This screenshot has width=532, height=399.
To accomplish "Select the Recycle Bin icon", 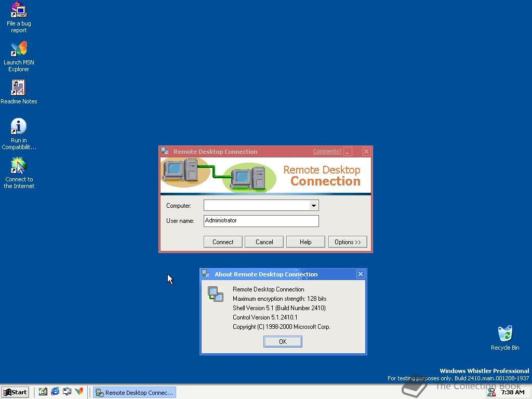I will (505, 338).
